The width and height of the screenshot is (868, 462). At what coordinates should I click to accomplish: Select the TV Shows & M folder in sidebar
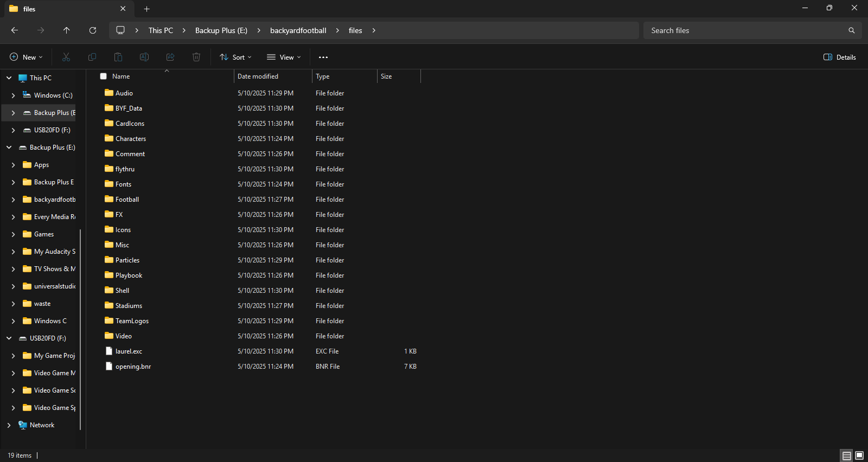point(55,269)
